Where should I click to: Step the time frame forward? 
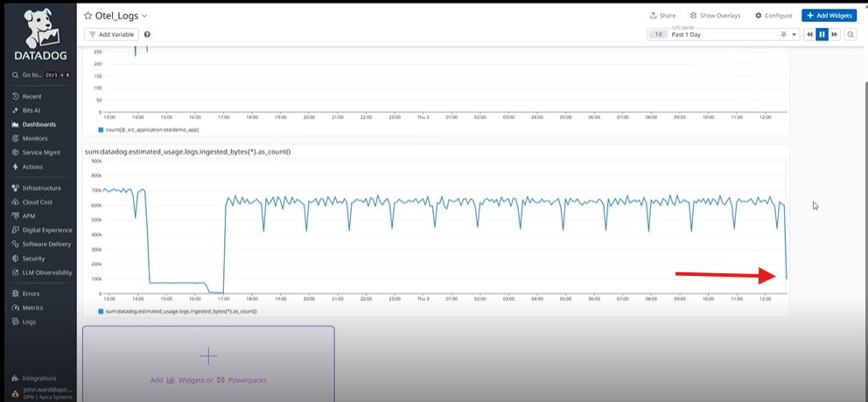[x=835, y=34]
